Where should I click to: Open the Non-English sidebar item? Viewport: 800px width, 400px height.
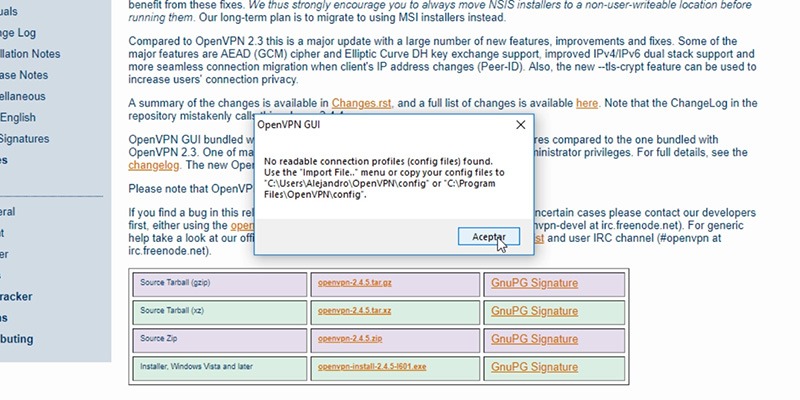pos(18,117)
